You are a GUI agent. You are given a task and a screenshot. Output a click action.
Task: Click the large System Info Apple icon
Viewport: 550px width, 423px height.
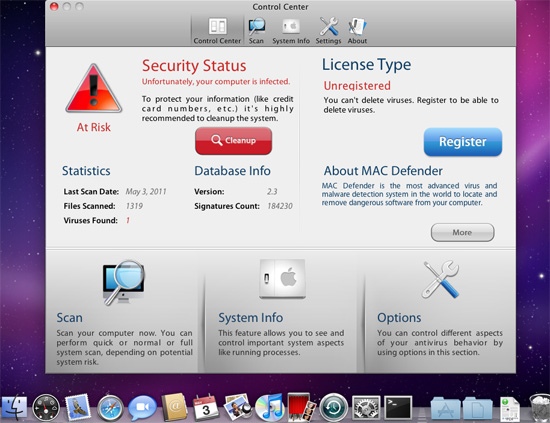(x=282, y=279)
